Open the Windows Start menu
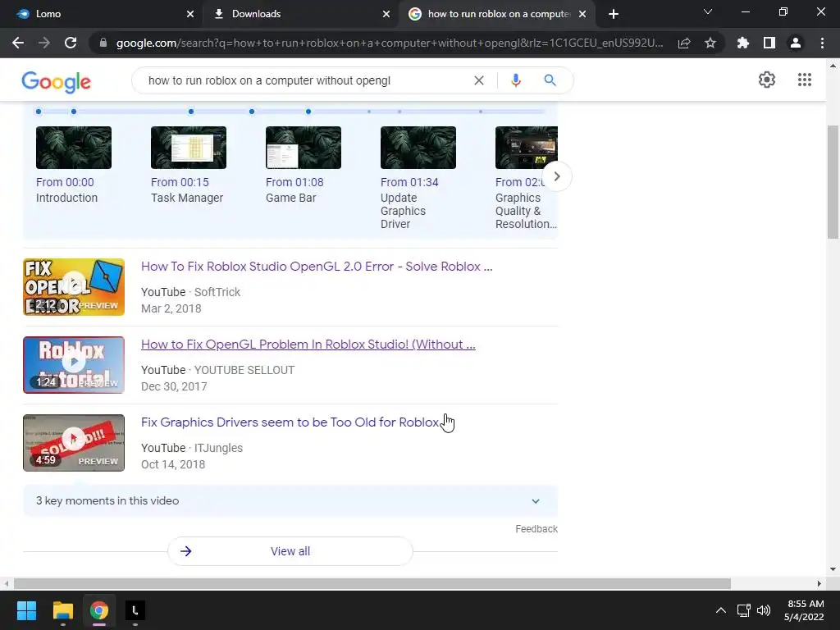 [26, 610]
